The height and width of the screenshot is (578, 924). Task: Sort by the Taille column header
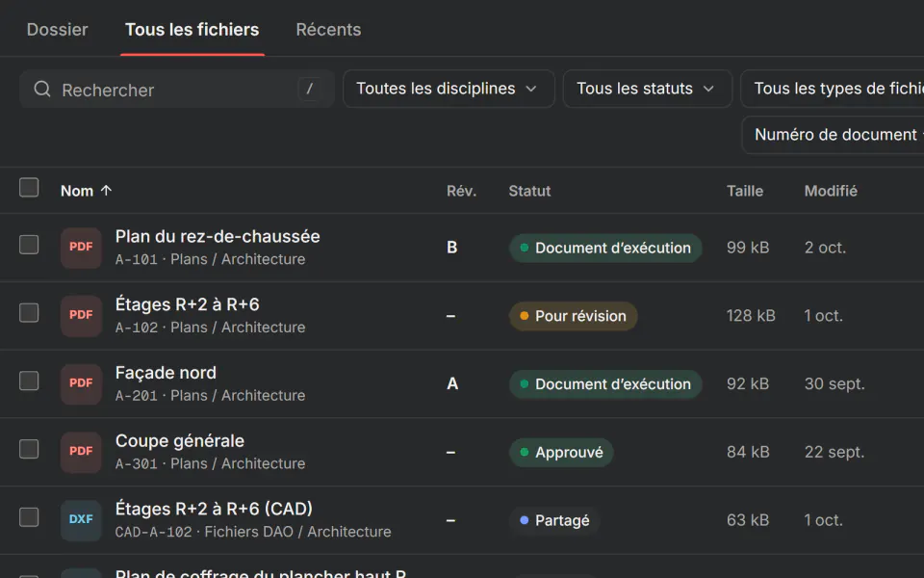(745, 191)
